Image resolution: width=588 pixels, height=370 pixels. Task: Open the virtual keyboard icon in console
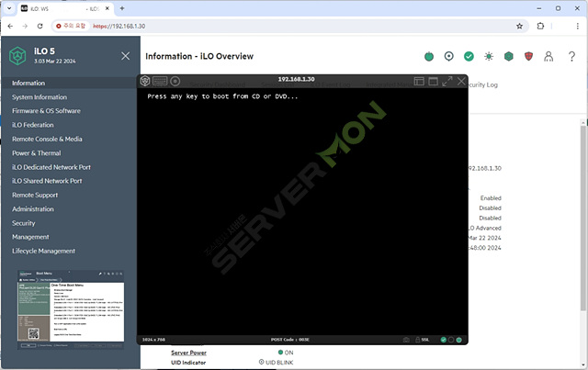point(160,81)
